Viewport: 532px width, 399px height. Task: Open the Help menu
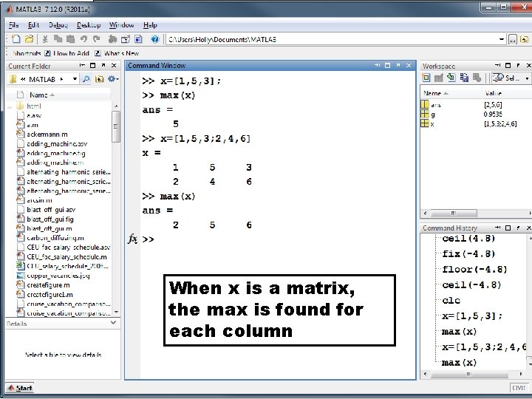[x=150, y=25]
